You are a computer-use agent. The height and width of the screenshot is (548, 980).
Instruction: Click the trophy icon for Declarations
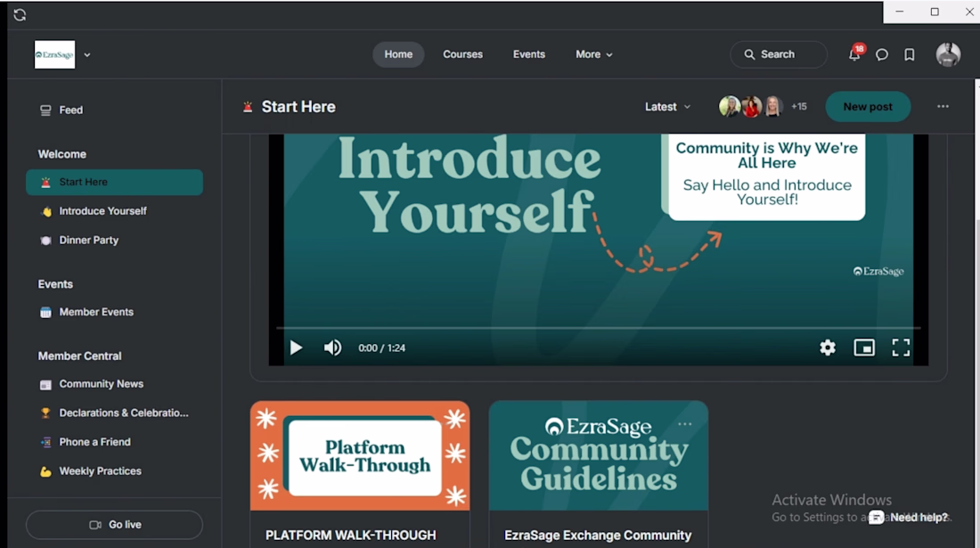tap(45, 413)
